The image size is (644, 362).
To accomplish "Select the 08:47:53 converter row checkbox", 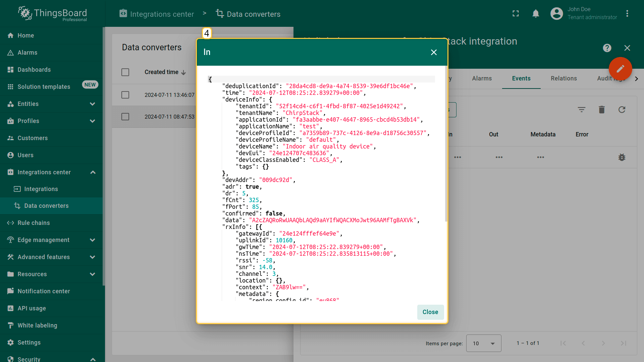I will click(x=125, y=117).
